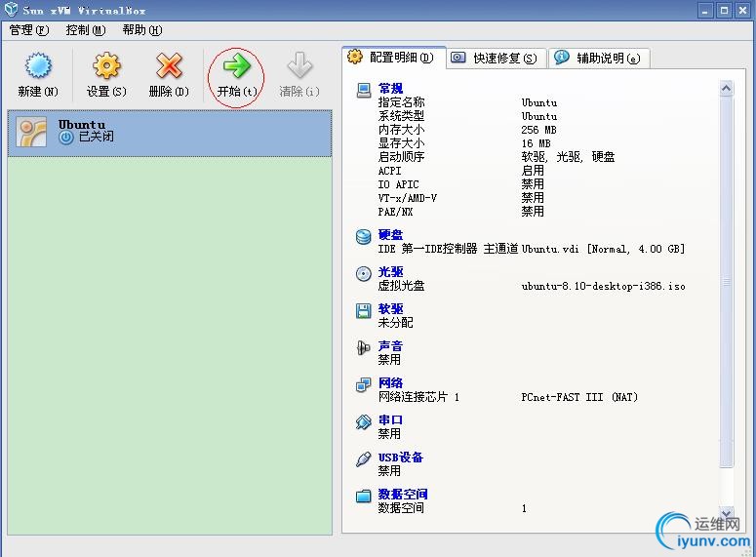Open the USB设备 section link
This screenshot has height=557, width=756.
[x=401, y=458]
